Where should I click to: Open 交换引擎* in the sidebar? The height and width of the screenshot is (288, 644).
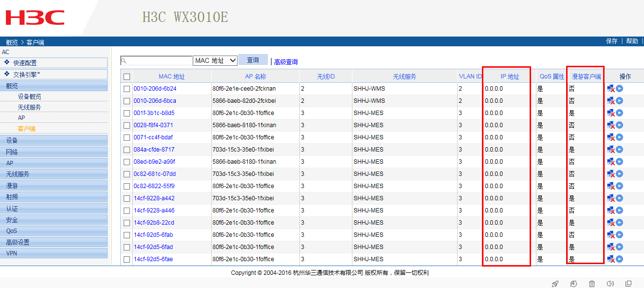pyautogui.click(x=54, y=75)
